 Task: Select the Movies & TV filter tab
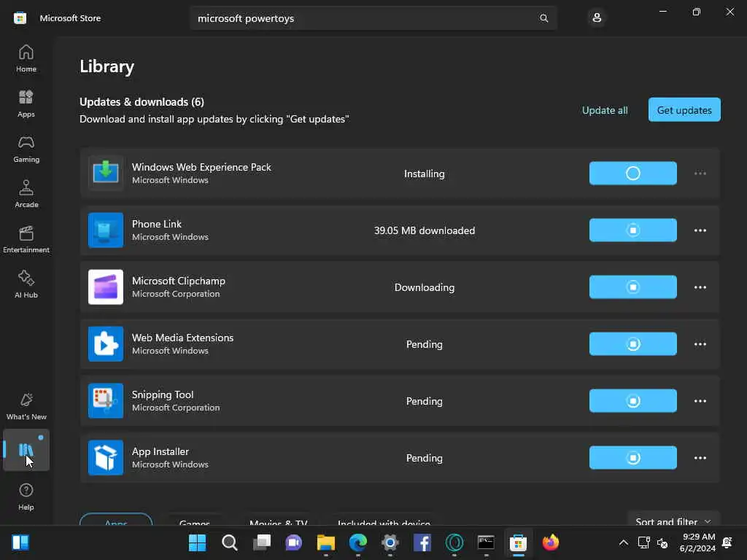point(278,521)
